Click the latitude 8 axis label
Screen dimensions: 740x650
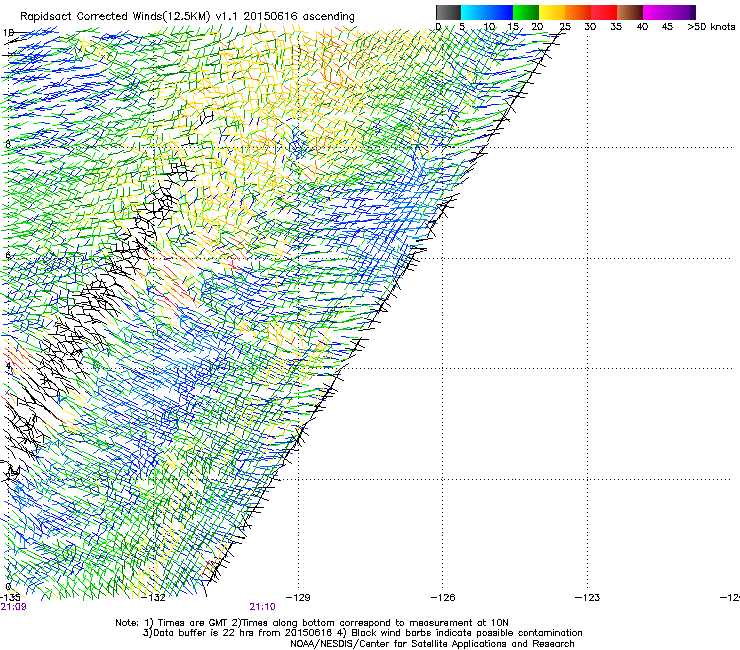click(8, 144)
